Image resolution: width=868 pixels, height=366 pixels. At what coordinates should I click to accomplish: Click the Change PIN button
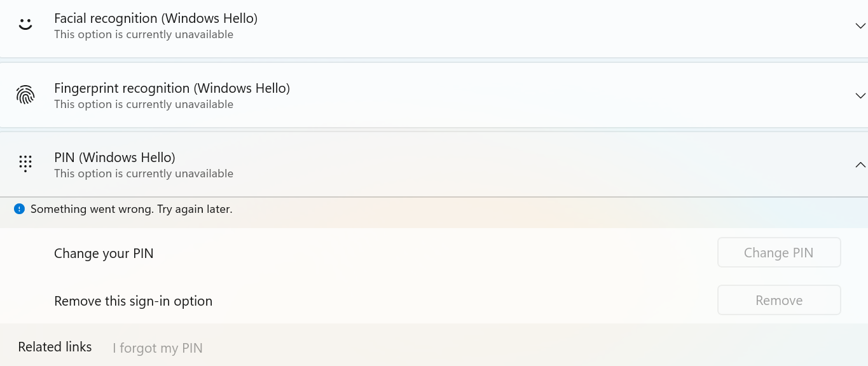point(778,252)
